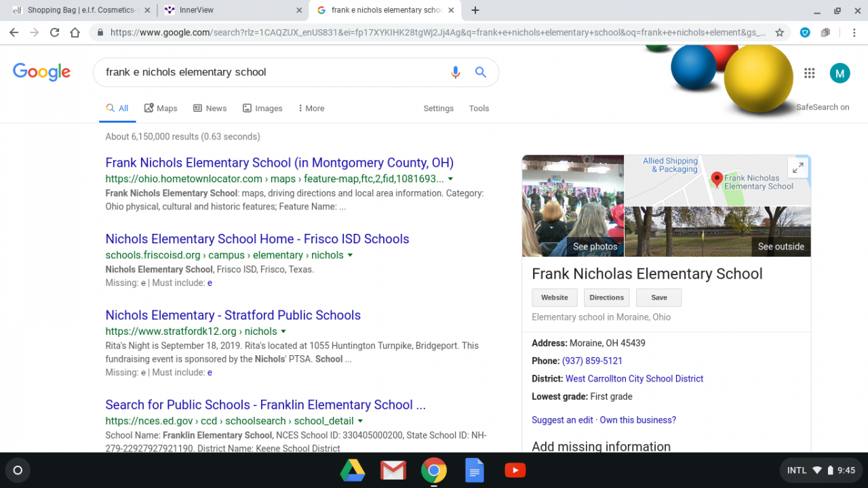Open the browser home page icon

tap(75, 33)
